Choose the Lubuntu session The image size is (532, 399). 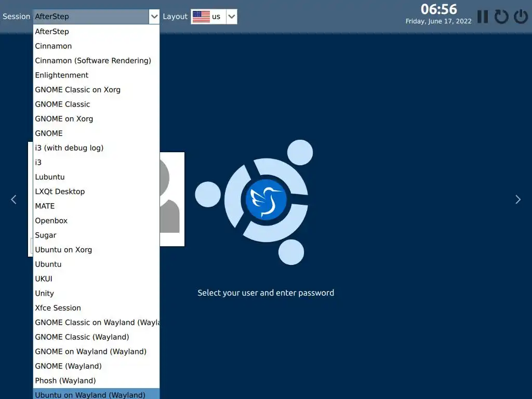click(x=96, y=177)
